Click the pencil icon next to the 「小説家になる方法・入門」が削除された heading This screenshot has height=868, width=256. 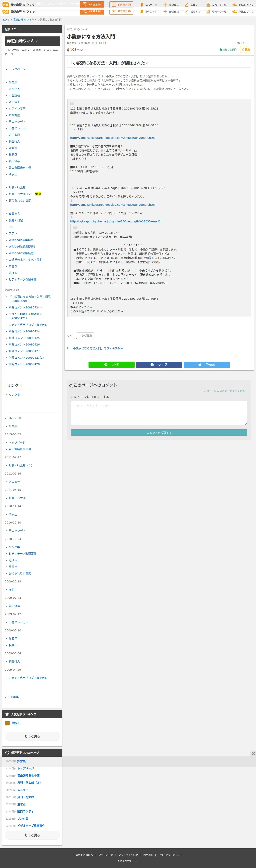[x=147, y=63]
